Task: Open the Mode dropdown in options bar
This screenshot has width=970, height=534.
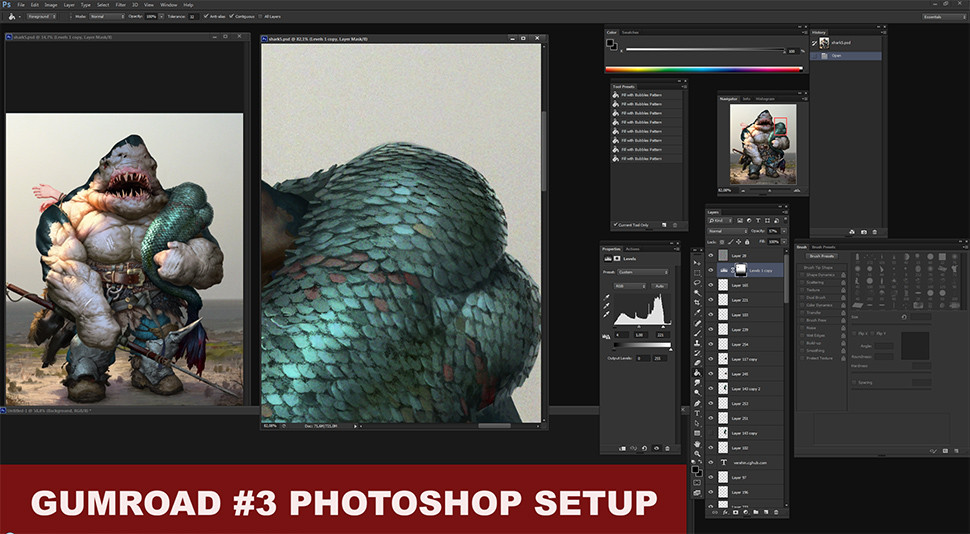Action: tap(107, 17)
